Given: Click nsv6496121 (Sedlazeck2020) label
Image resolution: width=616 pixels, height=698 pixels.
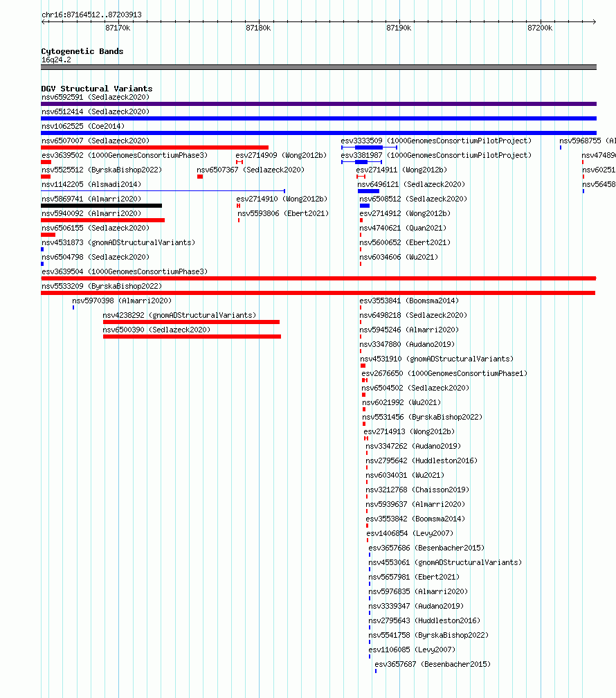Looking at the screenshot, I should 411,184.
